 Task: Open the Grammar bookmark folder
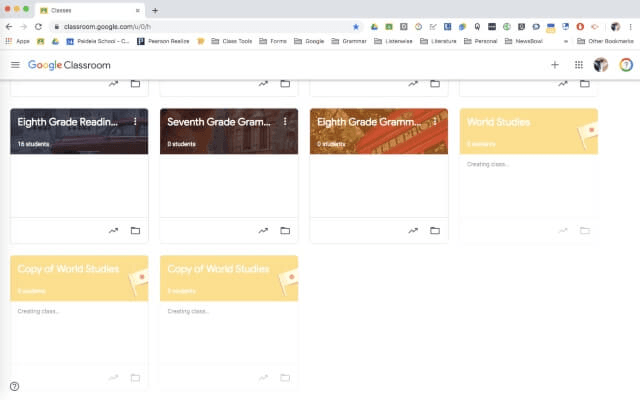pyautogui.click(x=349, y=41)
